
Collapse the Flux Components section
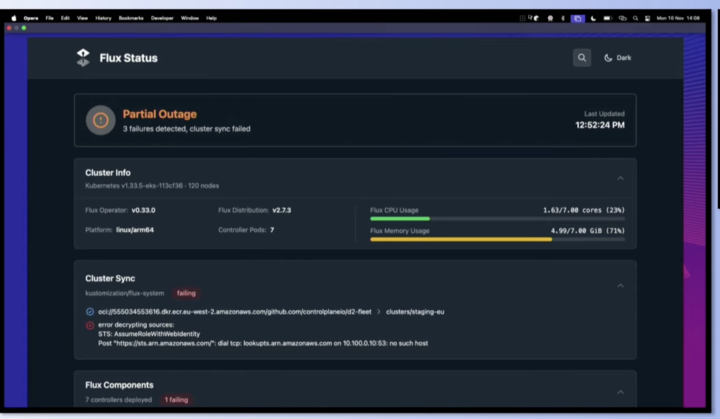pos(619,391)
